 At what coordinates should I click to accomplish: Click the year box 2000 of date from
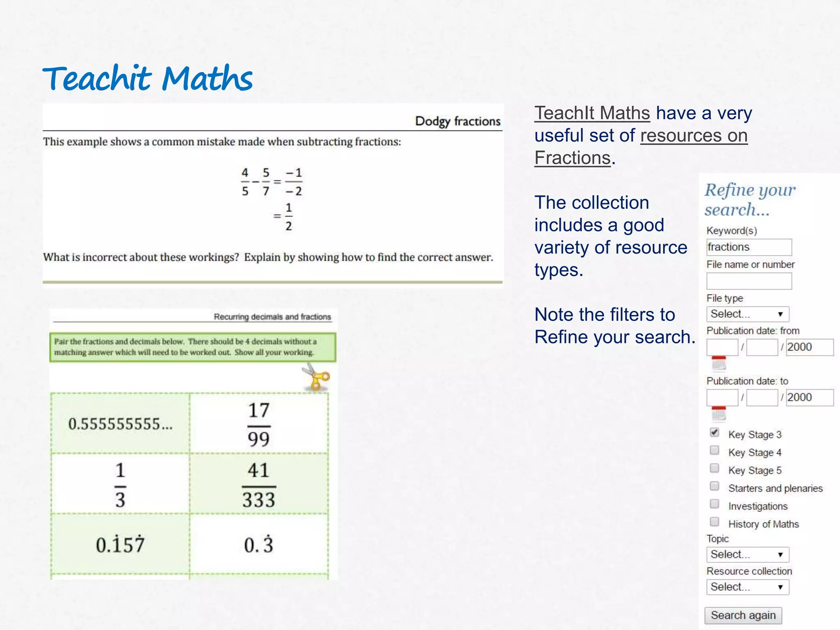pyautogui.click(x=810, y=347)
